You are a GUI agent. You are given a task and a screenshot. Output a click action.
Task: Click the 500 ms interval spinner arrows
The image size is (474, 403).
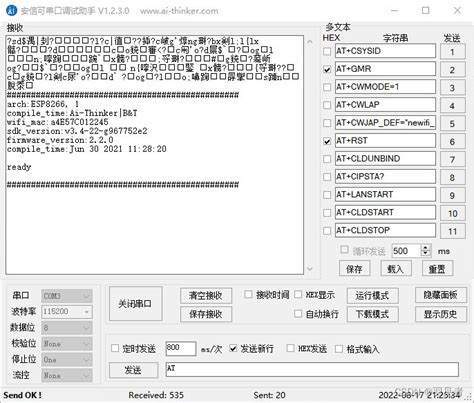pos(426,251)
